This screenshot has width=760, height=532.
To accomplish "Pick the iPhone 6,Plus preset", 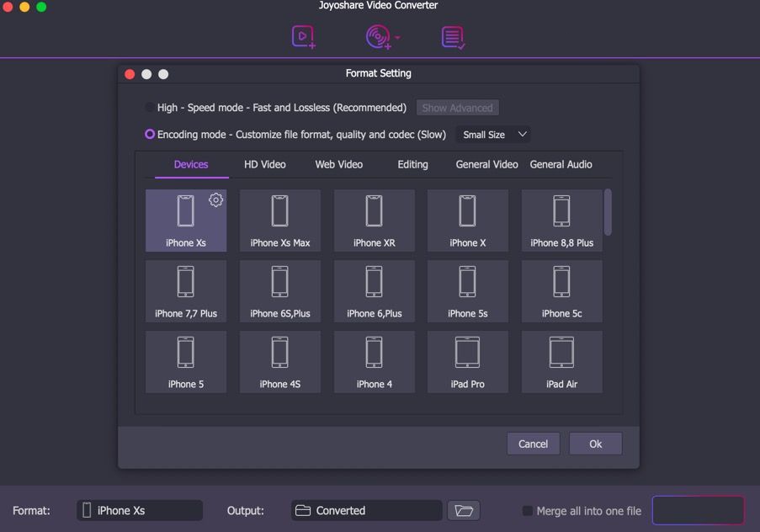I will pos(375,291).
